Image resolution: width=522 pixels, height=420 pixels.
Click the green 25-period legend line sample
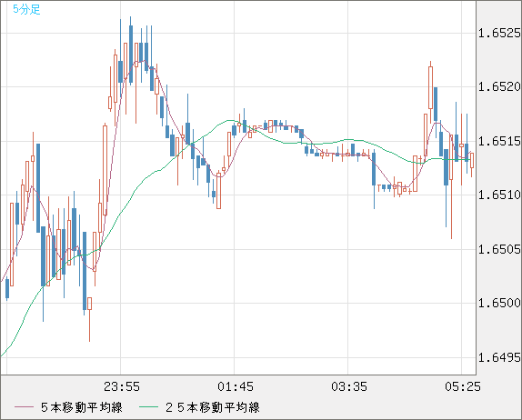pyautogui.click(x=148, y=407)
